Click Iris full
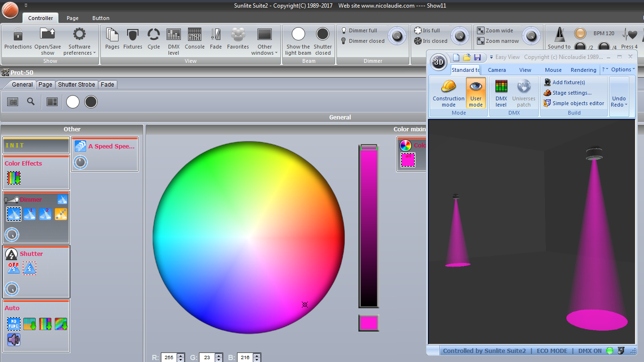644x362 pixels. [427, 30]
